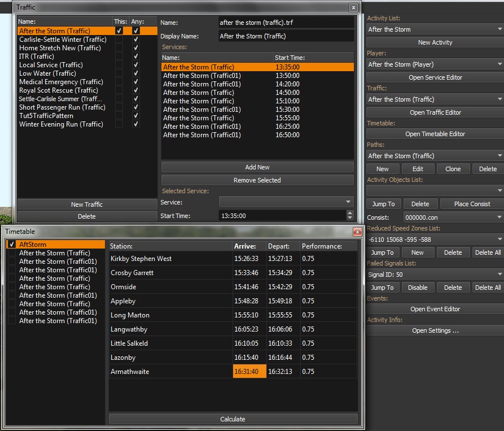Click the Calculate button
The width and height of the screenshot is (504, 431).
[233, 419]
